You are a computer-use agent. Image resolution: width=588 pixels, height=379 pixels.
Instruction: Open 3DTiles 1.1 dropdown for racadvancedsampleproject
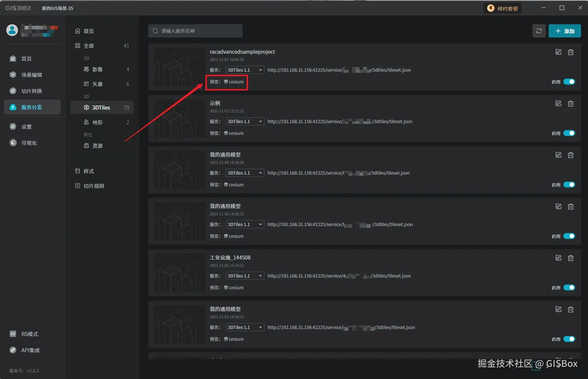coord(245,70)
